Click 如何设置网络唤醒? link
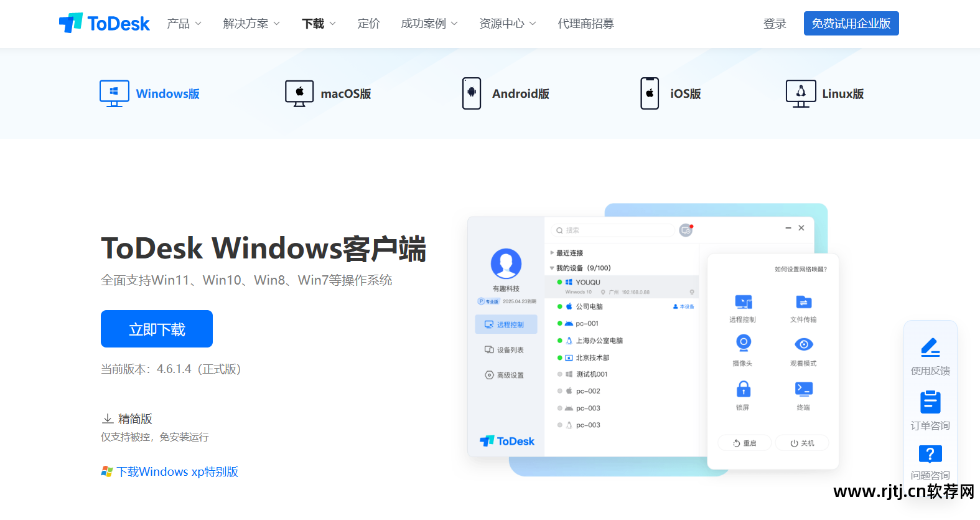 click(801, 270)
